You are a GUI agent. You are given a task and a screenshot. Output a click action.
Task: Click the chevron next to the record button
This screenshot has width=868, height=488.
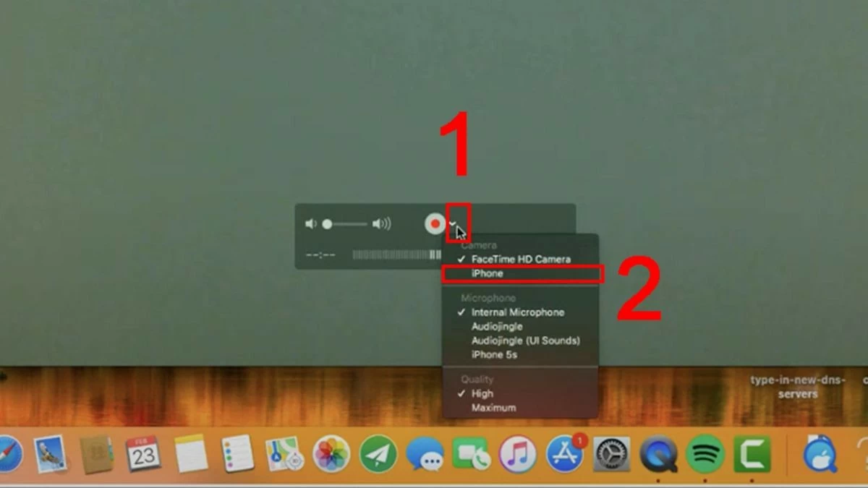453,224
